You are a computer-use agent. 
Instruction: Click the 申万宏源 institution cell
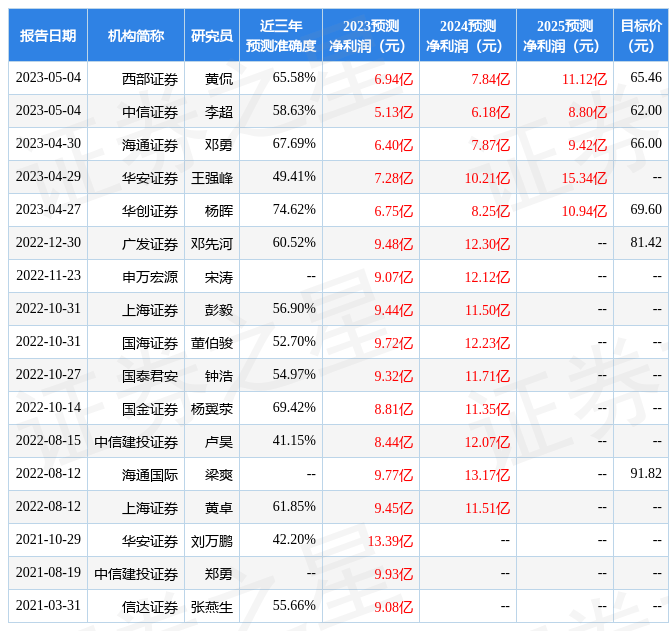[150, 276]
